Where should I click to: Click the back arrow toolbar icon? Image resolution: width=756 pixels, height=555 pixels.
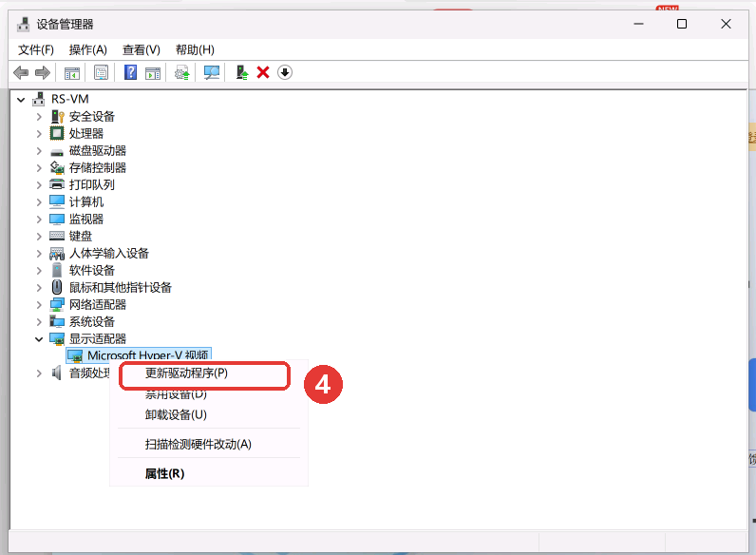tap(21, 73)
